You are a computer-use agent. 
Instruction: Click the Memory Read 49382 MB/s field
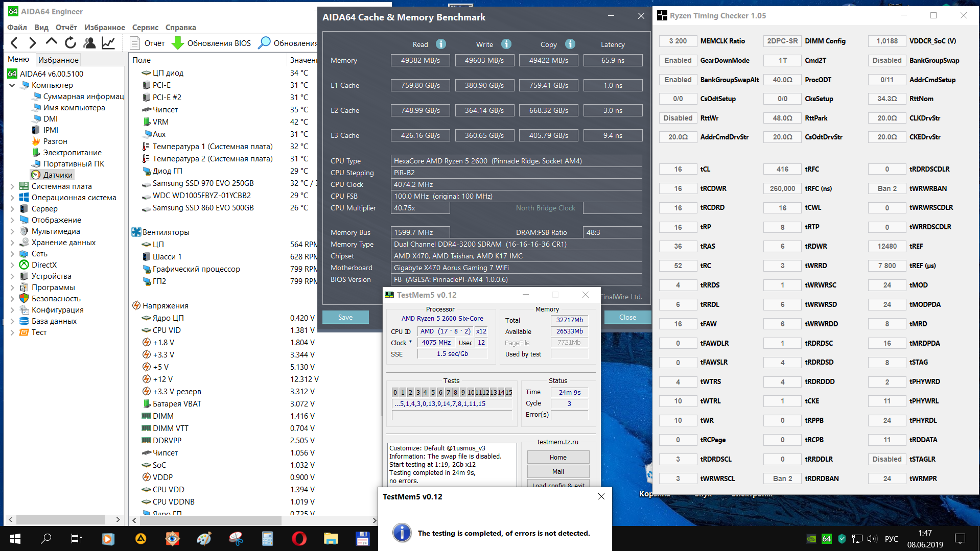tap(420, 60)
